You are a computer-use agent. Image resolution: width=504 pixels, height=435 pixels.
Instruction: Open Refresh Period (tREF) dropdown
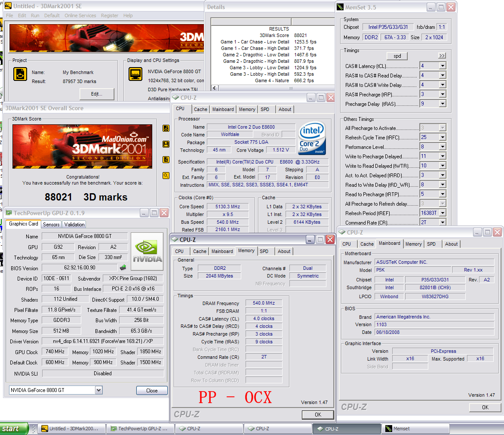tap(443, 213)
